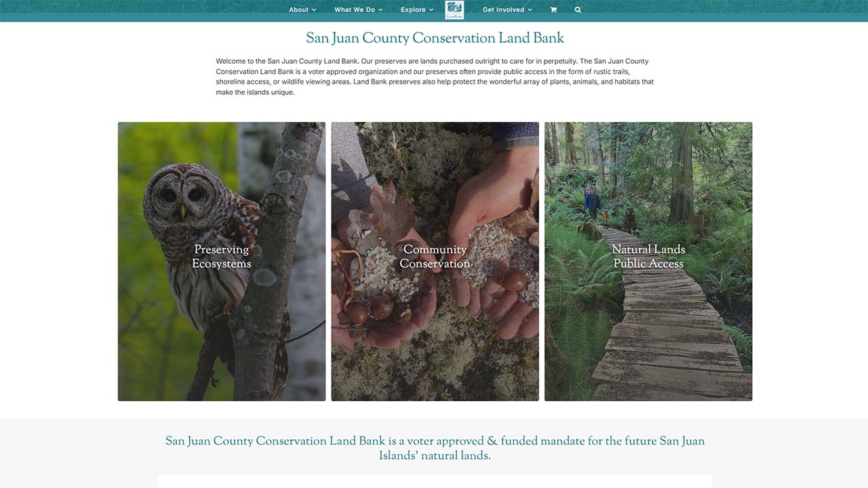This screenshot has width=868, height=488.
Task: Open the shopping cart icon
Action: [x=553, y=10]
